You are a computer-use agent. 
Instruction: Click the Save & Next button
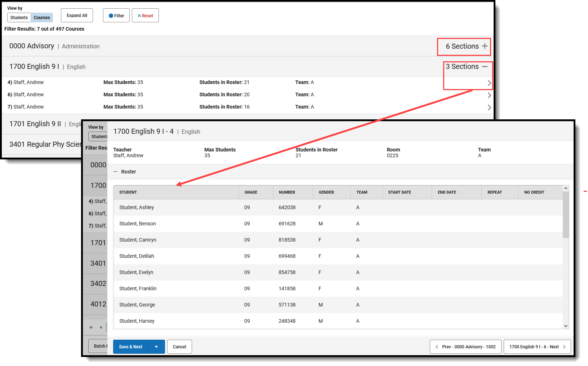[131, 347]
